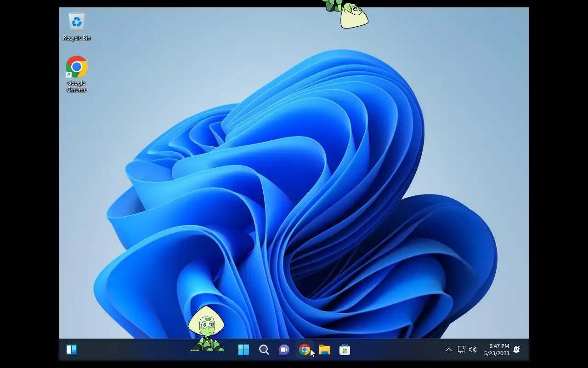Image resolution: width=588 pixels, height=368 pixels.
Task: Open the network status tray icon
Action: [461, 350]
